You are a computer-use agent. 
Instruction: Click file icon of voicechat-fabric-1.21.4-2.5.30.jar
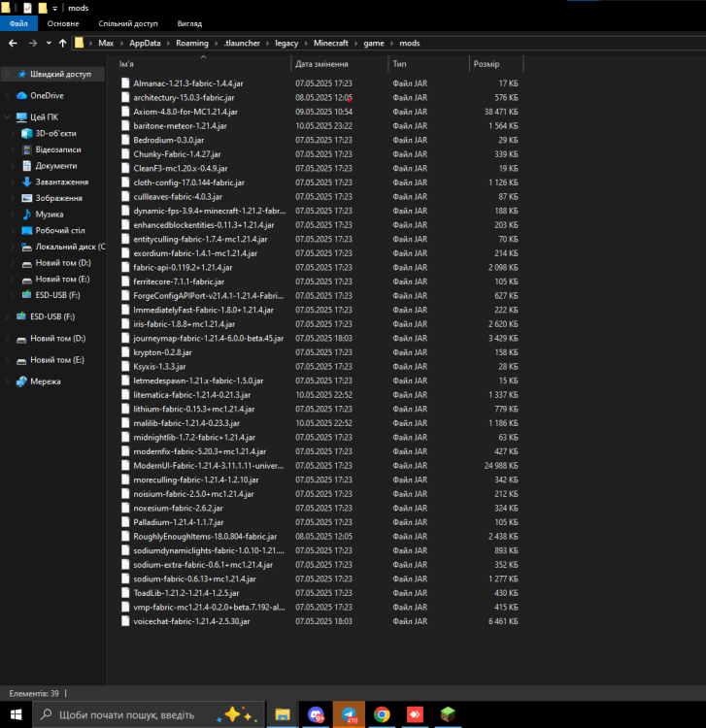pyautogui.click(x=125, y=621)
